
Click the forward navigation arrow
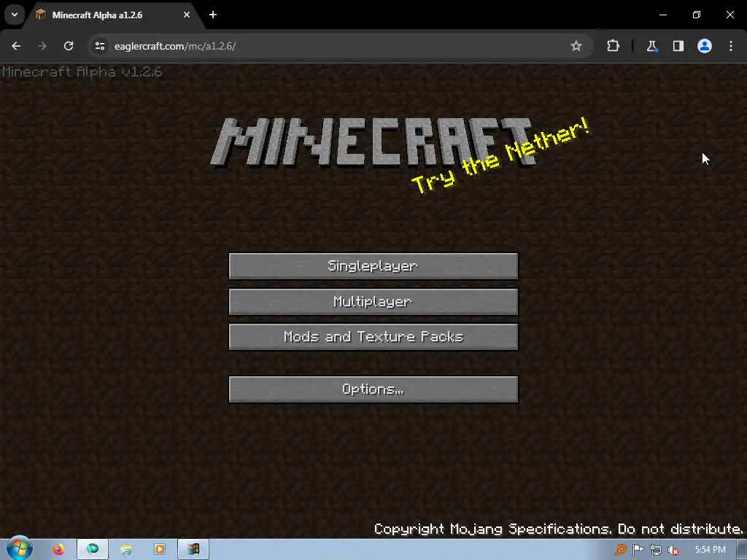coord(42,46)
